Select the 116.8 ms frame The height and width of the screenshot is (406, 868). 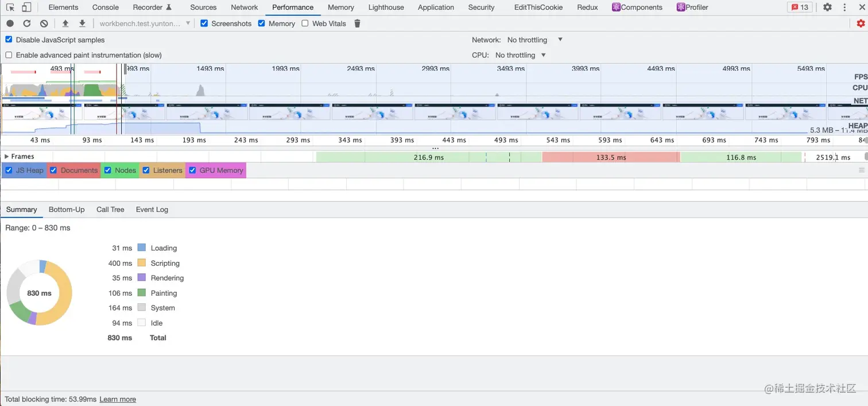point(741,157)
